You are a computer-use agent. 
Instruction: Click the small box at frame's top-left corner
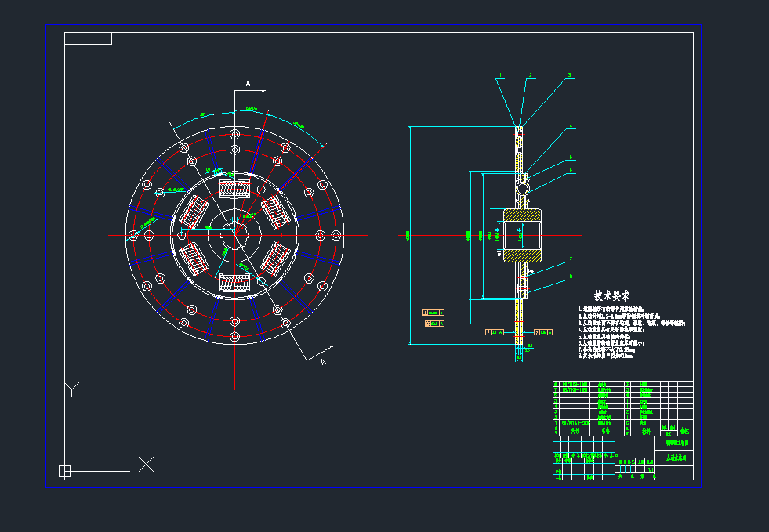tap(88, 38)
